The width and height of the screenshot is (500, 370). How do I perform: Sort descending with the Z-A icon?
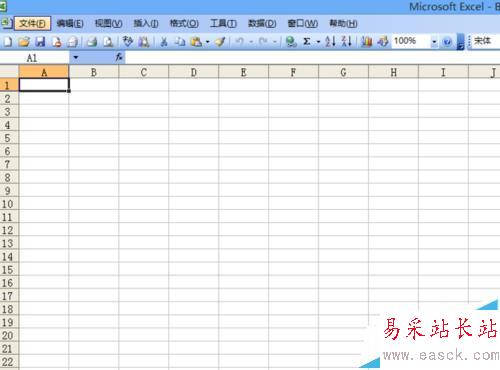[347, 42]
